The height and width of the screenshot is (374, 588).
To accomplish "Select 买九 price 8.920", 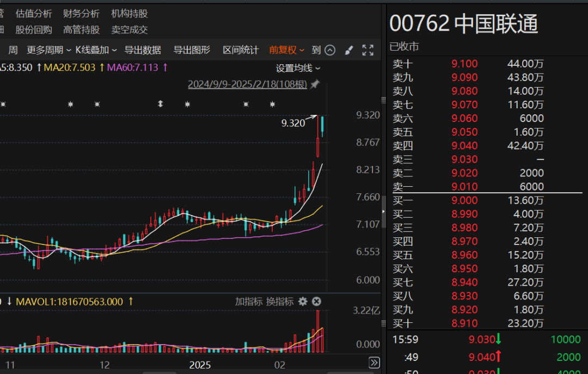I will (x=464, y=309).
